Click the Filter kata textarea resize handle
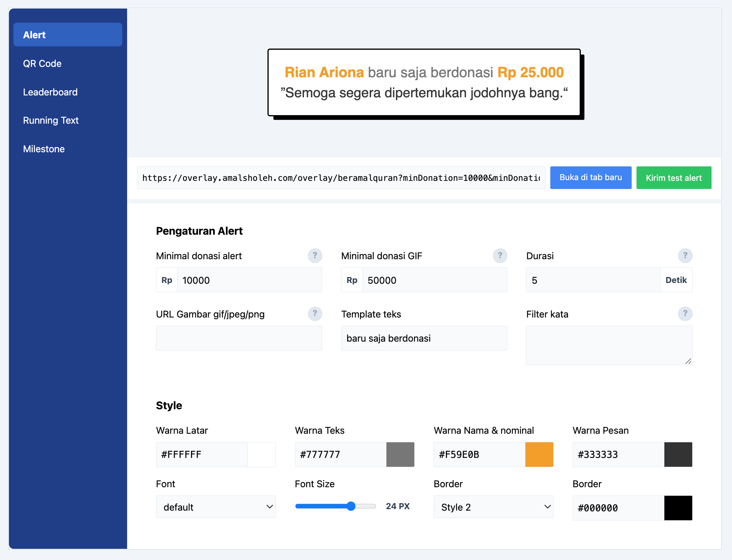 (x=688, y=361)
